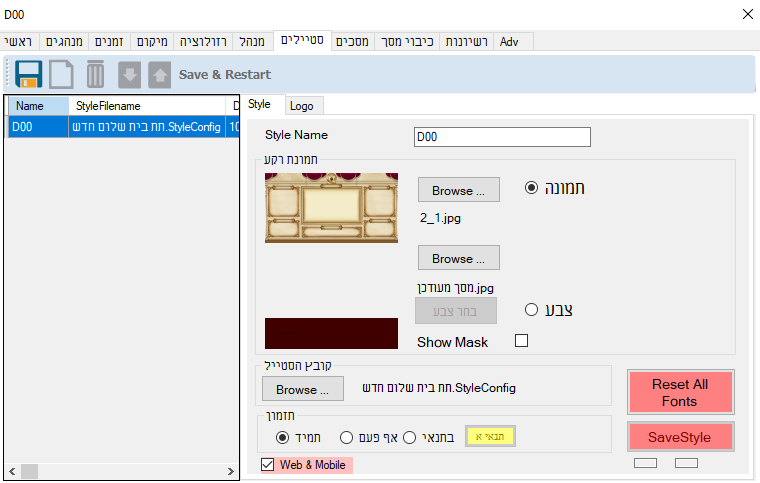This screenshot has width=760, height=483.
Task: Select the צבע (color) radio button
Action: (531, 309)
